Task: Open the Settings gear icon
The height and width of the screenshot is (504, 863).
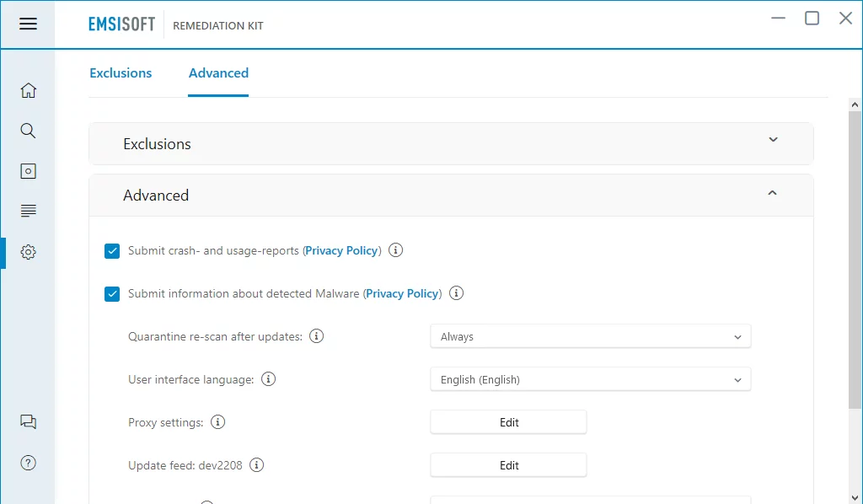Action: 28,251
